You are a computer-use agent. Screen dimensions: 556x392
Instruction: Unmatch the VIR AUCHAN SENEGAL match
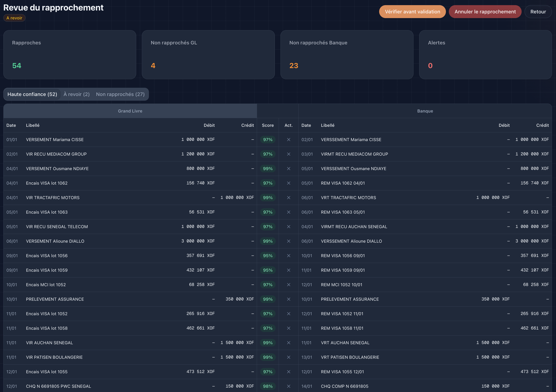288,343
